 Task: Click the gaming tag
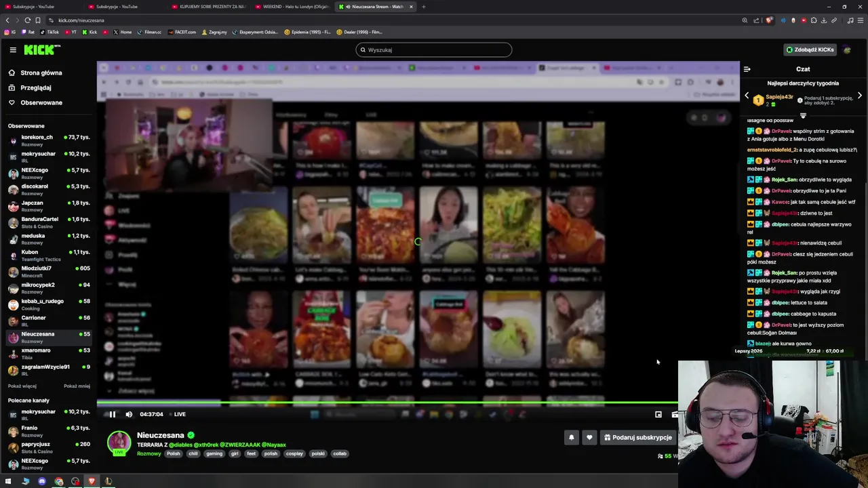pos(214,453)
